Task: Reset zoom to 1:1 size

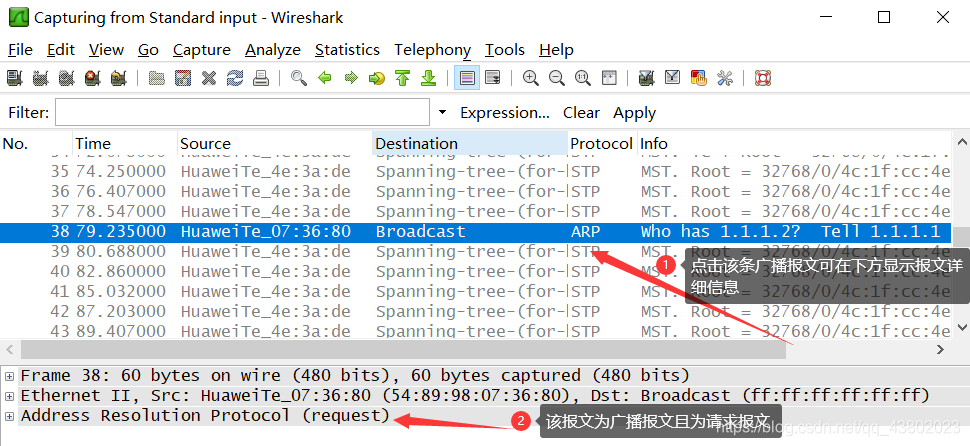Action: 583,78
